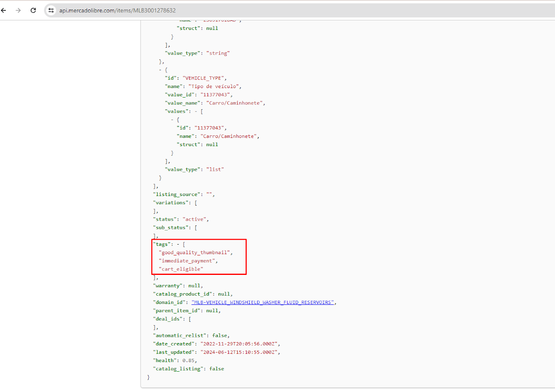Click the "parent_item_id" key
Image resolution: width=555 pixels, height=392 pixels.
(177, 310)
